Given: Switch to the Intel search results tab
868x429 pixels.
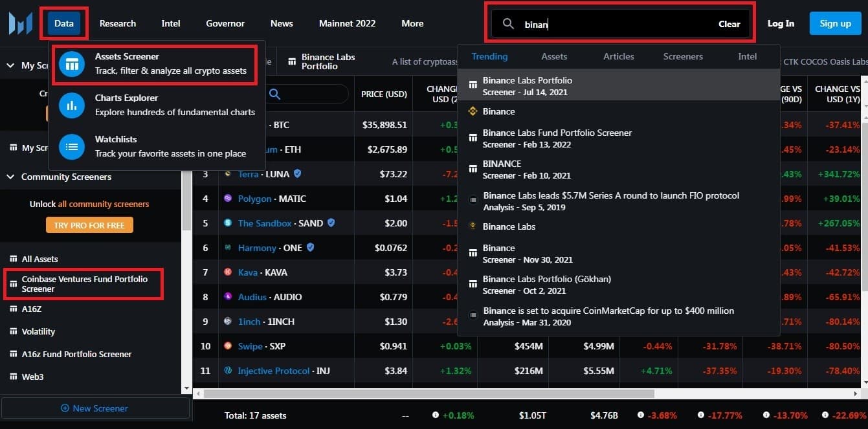Looking at the screenshot, I should (x=748, y=56).
